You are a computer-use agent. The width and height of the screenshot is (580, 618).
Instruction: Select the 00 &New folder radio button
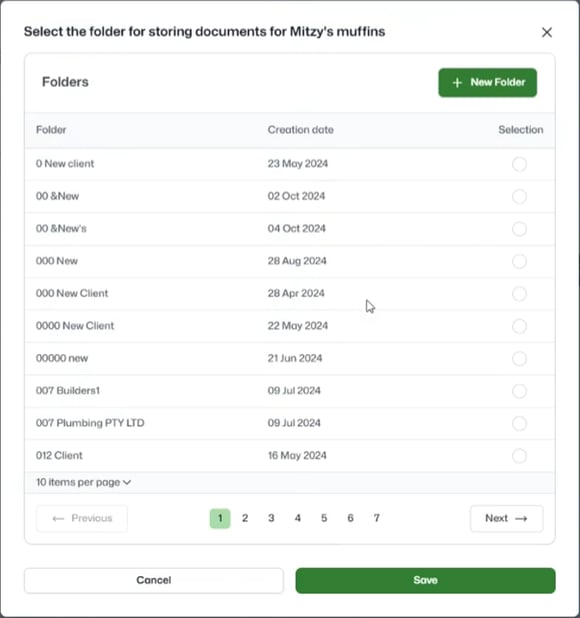click(519, 196)
